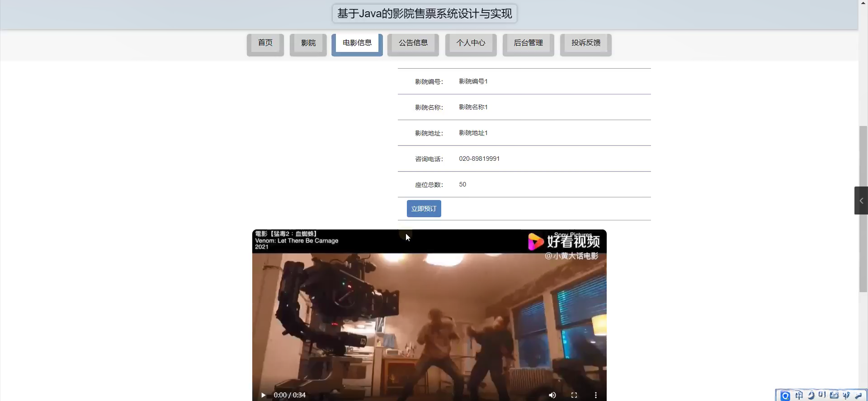Screen dimensions: 868x401
Task: Click the 咨询电话 field label
Action: click(429, 159)
